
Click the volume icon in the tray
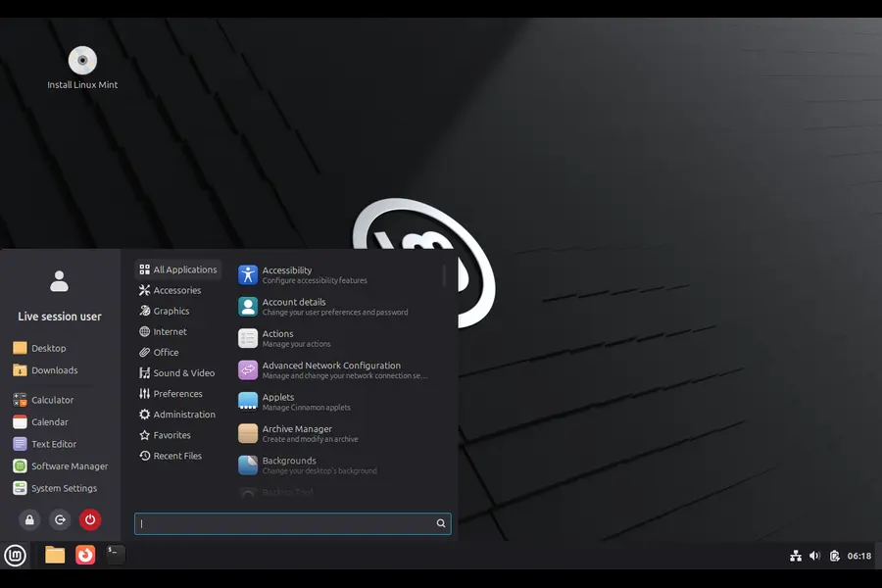[814, 555]
